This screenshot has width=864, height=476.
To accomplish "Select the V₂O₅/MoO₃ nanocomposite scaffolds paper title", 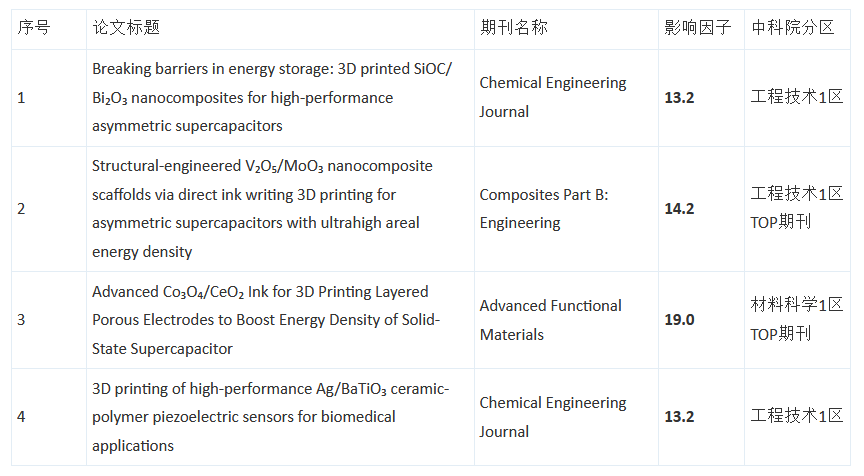I will click(x=262, y=208).
